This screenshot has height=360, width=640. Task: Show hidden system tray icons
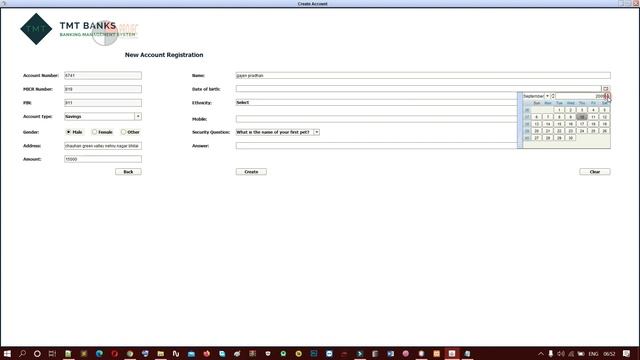coord(541,353)
